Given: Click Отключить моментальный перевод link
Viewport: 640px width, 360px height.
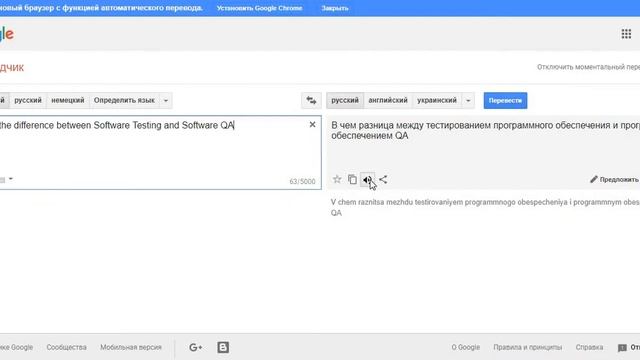Looking at the screenshot, I should 588,67.
